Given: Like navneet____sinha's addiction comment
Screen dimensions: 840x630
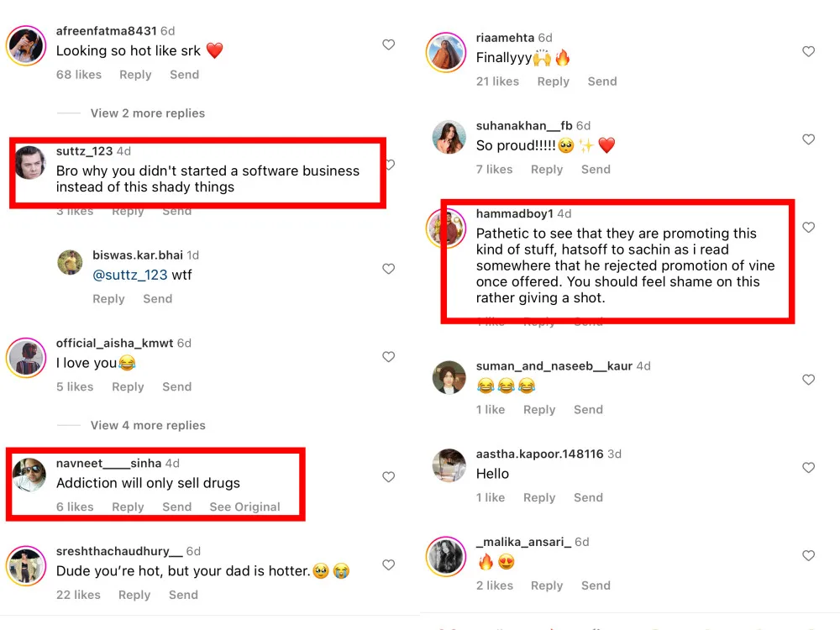Looking at the screenshot, I should point(388,477).
